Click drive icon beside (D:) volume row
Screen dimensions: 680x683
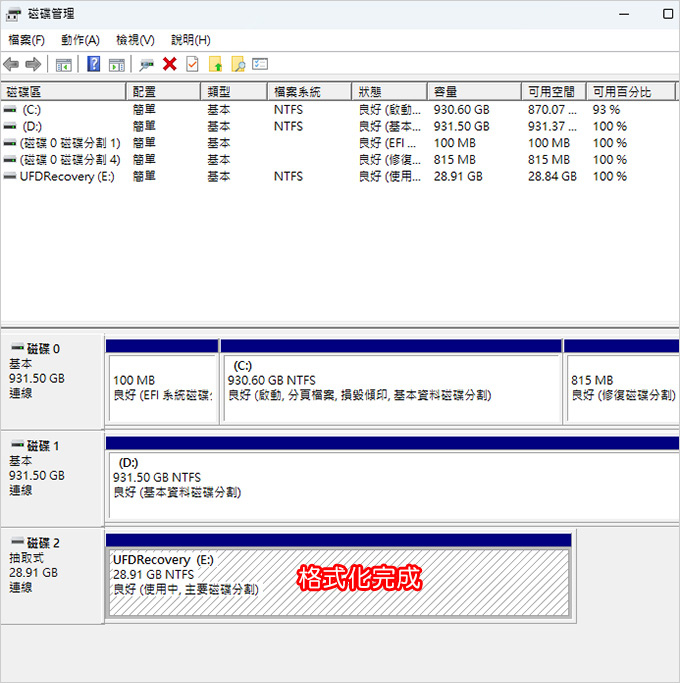point(10,126)
